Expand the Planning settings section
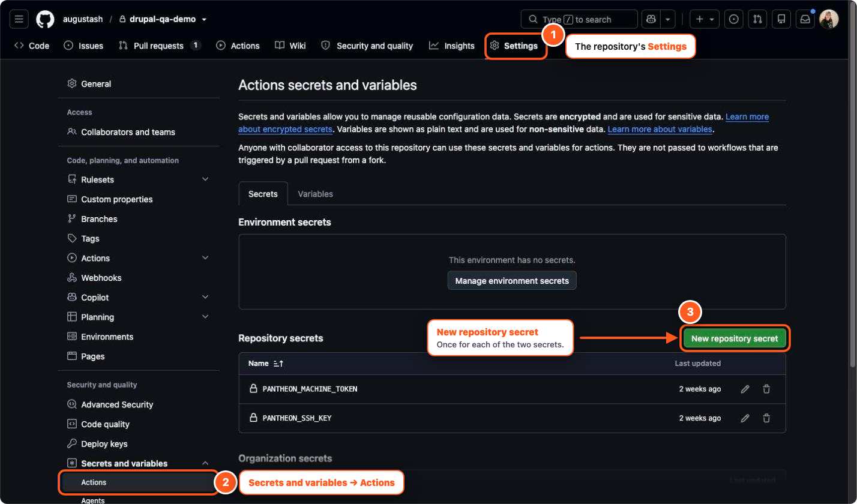 click(205, 317)
